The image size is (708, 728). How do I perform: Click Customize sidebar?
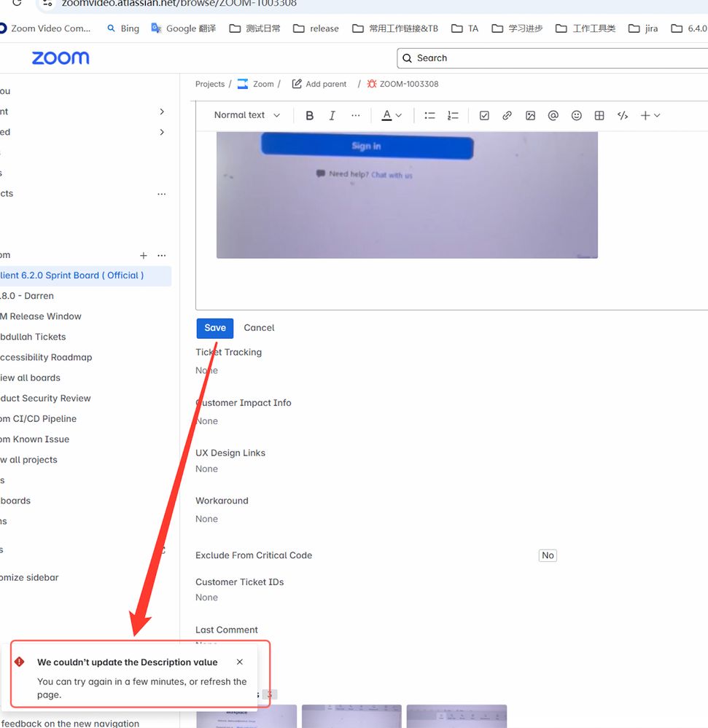[29, 577]
